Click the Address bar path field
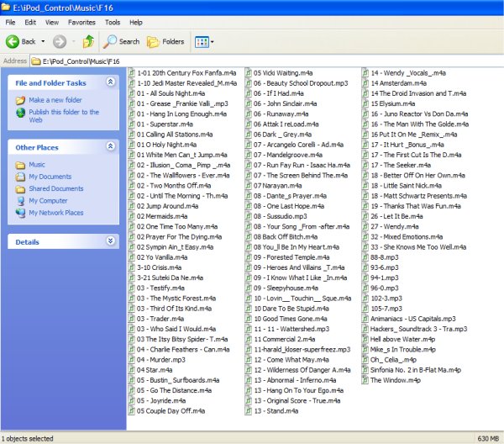Screen dimensions: 504x444 click(x=267, y=61)
